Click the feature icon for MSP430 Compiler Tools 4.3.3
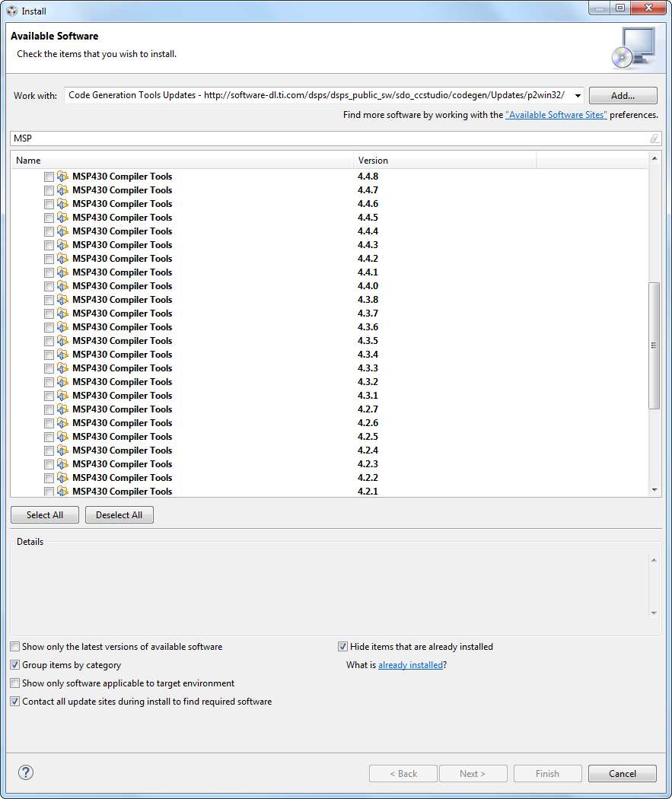Viewport: 672px width, 799px height. 62,368
